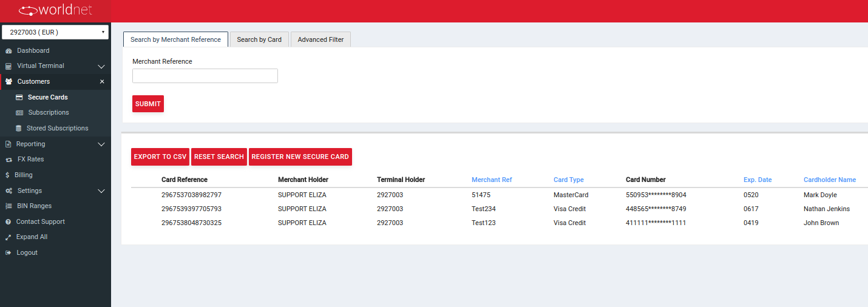Image resolution: width=868 pixels, height=307 pixels.
Task: Click REGISTER NEW SECURE CARD button
Action: 300,157
